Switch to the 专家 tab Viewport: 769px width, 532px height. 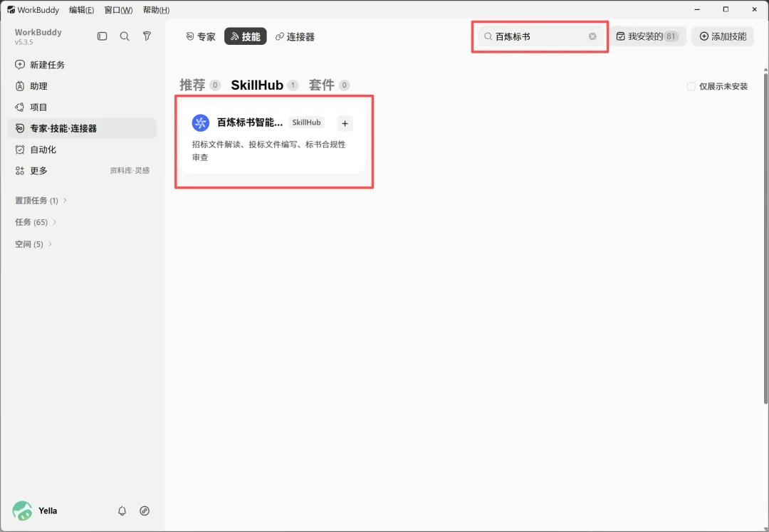coord(201,37)
